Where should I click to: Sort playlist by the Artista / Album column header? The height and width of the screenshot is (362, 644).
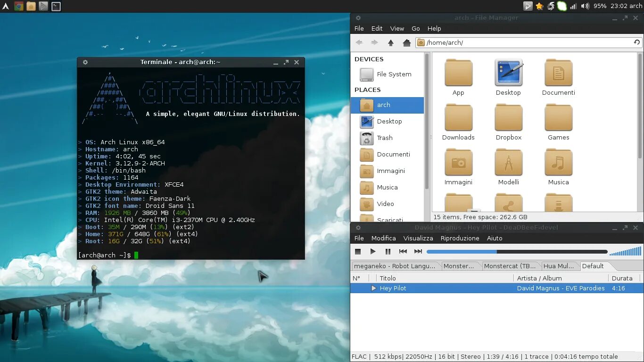[561, 278]
